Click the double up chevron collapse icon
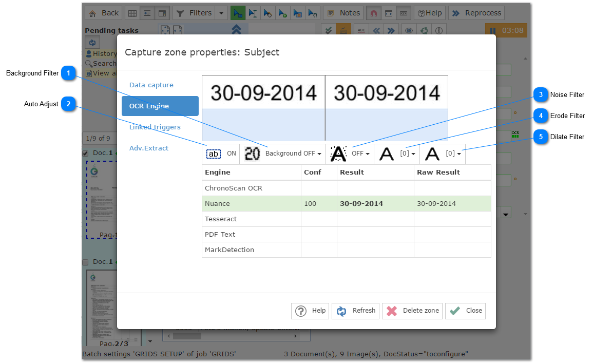The image size is (593, 364). point(236,29)
